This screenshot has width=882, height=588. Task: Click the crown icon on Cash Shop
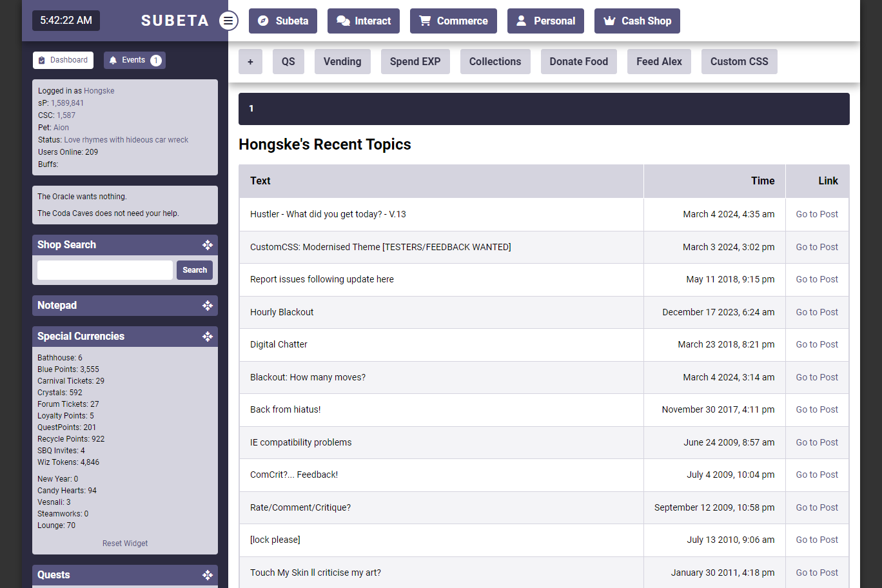click(x=609, y=21)
